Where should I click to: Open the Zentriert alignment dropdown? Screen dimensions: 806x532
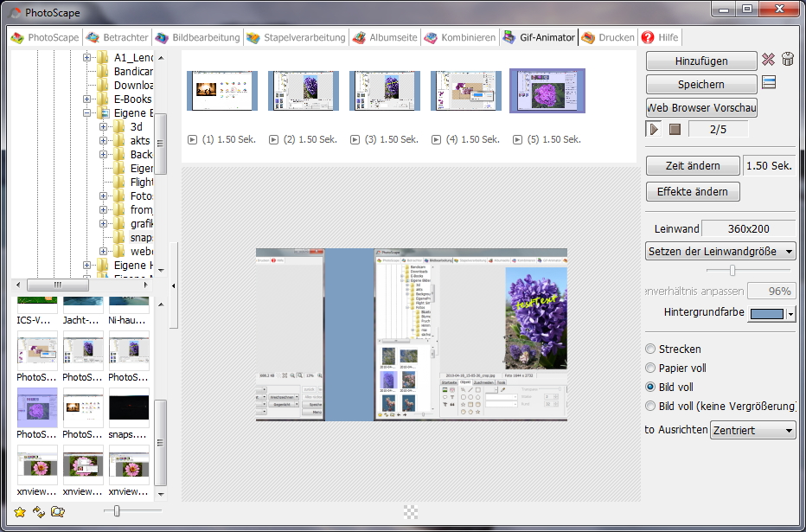pos(752,431)
